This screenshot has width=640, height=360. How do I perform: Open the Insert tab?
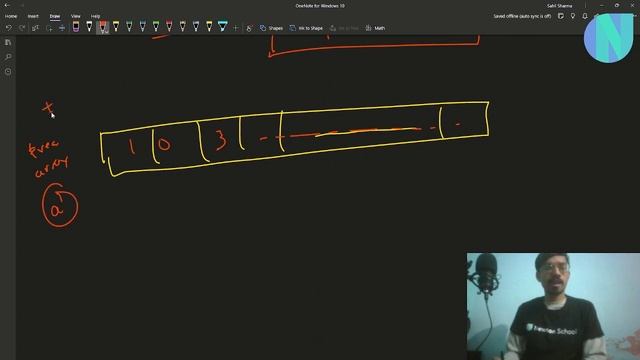[x=33, y=16]
